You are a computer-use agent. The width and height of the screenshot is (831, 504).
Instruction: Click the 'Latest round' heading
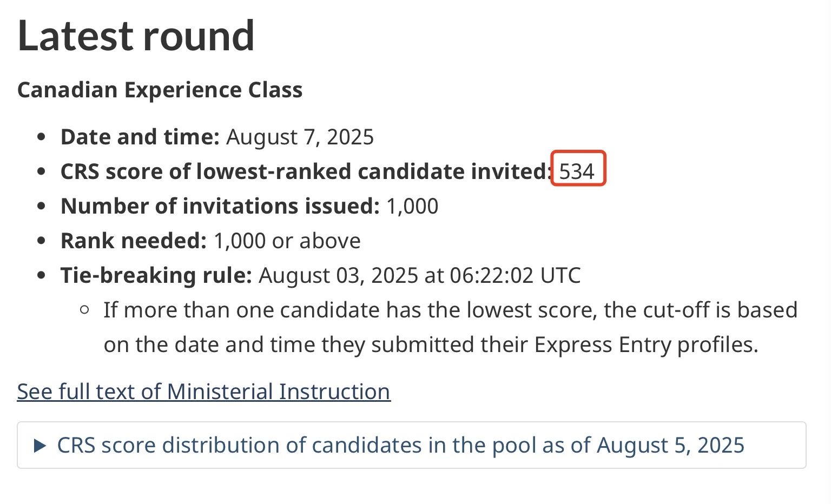coord(136,36)
